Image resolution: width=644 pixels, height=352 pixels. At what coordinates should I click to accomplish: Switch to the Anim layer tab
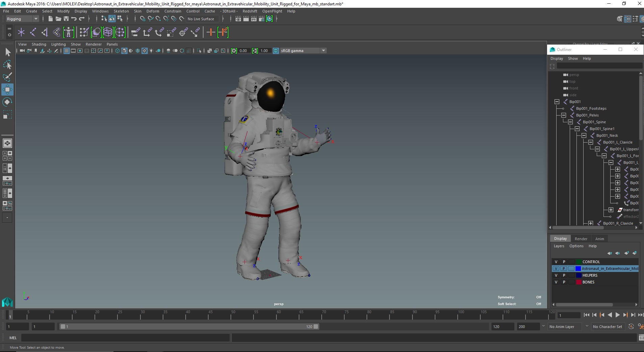600,239
